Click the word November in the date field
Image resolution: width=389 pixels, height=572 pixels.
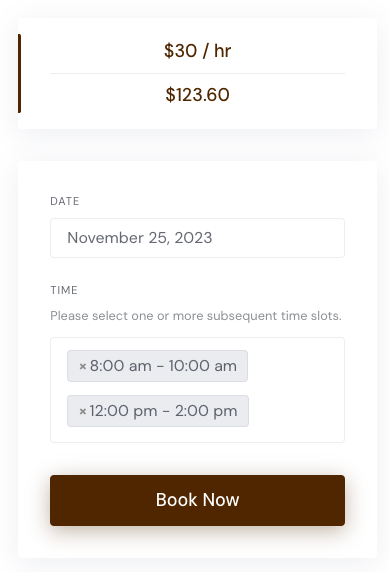[106, 238]
